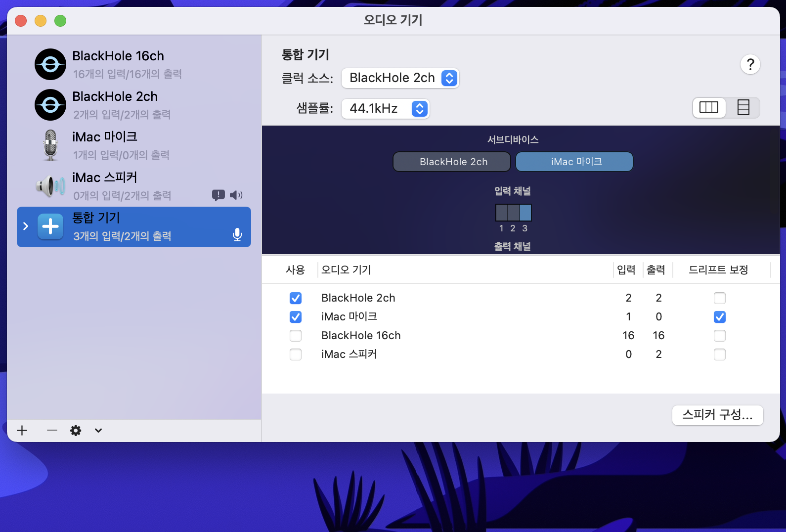786x532 pixels.
Task: Click '16개의 입력/16개의 출력' subtitle
Action: [x=128, y=74]
